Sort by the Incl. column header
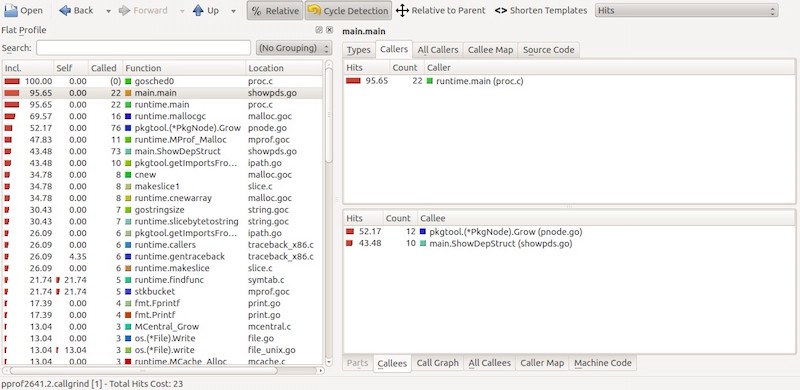Screen dimensions: 800x390 [28, 68]
